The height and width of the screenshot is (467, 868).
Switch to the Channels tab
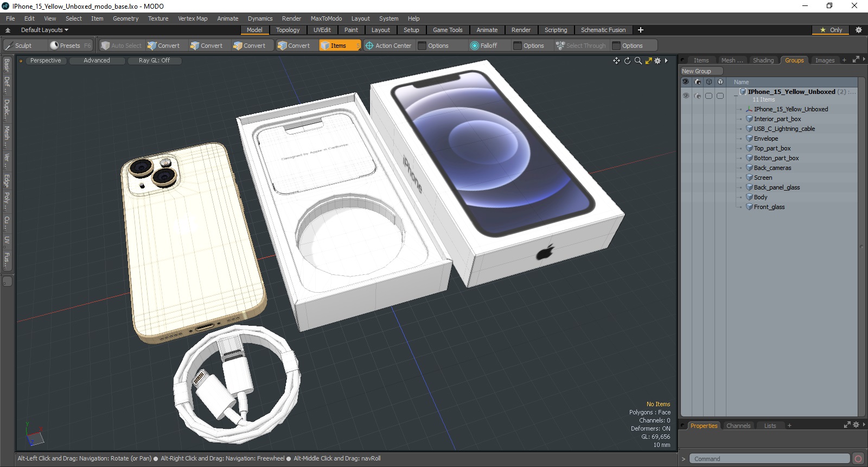738,426
